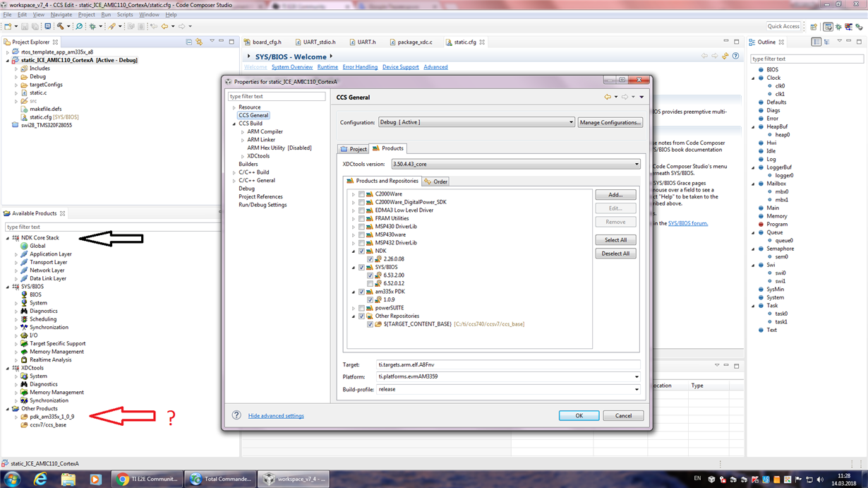Screen dimensions: 868x488
Task: Open the Build-profile dropdown
Action: [509, 389]
